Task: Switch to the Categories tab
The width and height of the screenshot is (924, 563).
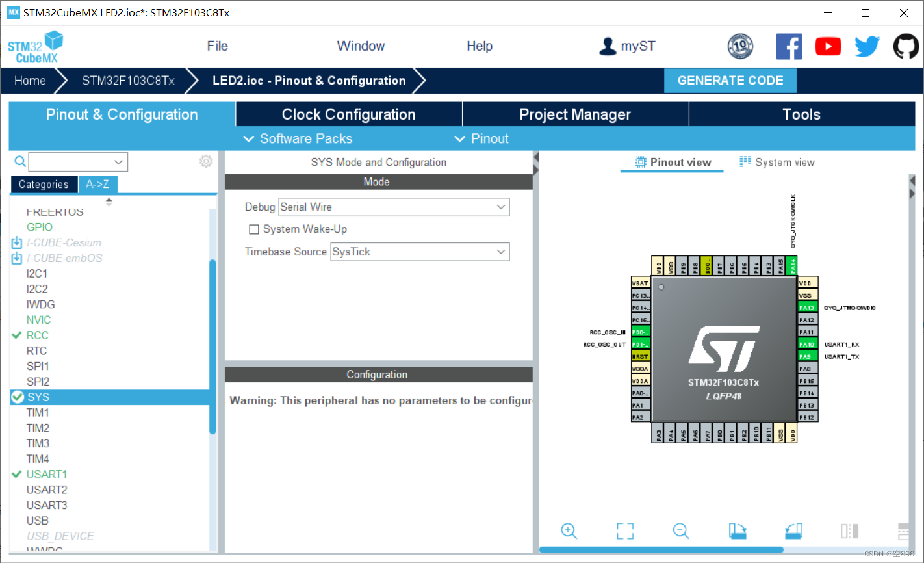Action: pyautogui.click(x=44, y=185)
